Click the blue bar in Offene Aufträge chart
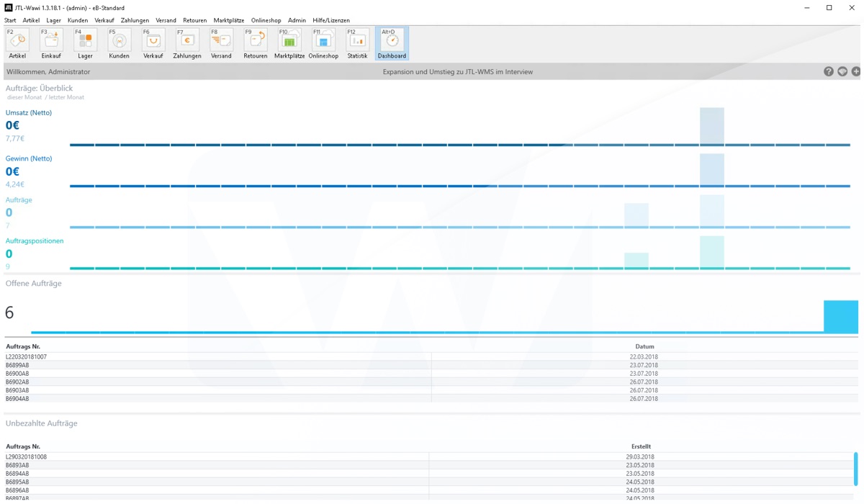This screenshot has height=504, width=864. pyautogui.click(x=841, y=317)
